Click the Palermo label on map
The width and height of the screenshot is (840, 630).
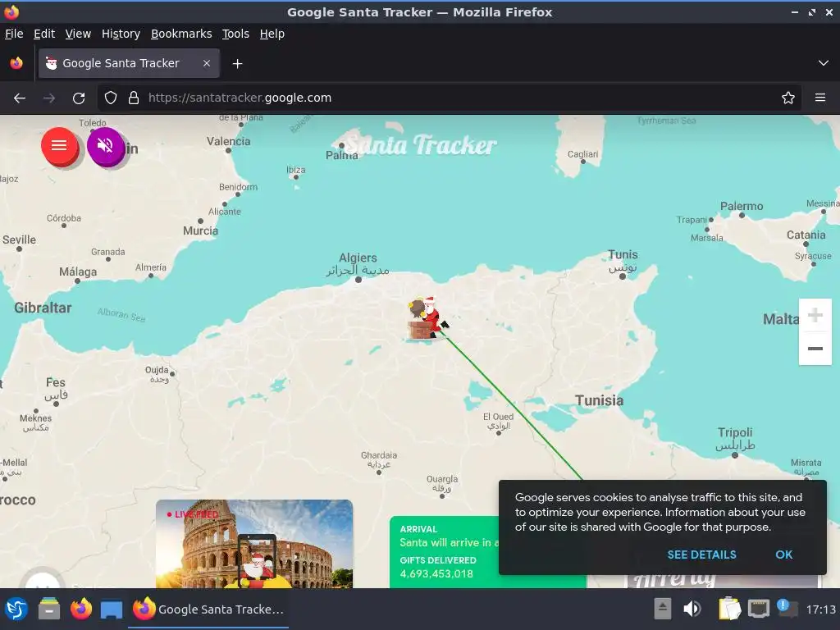(742, 206)
